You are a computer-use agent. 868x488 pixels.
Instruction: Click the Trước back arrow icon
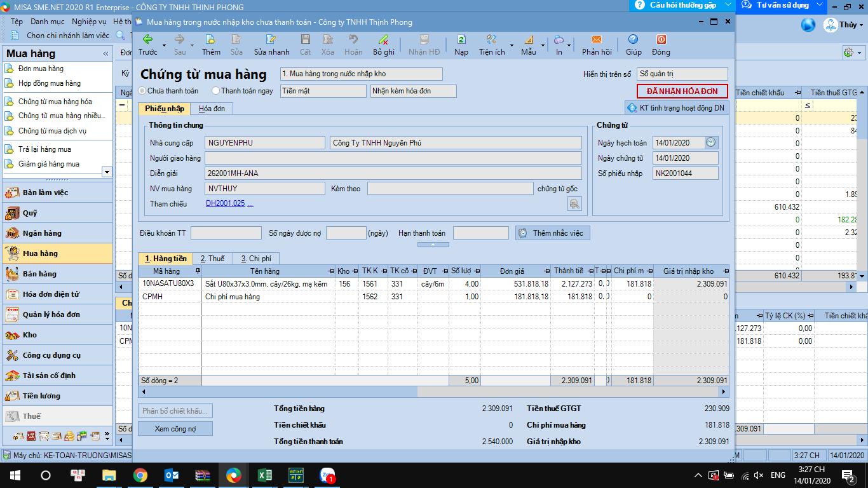tap(147, 40)
